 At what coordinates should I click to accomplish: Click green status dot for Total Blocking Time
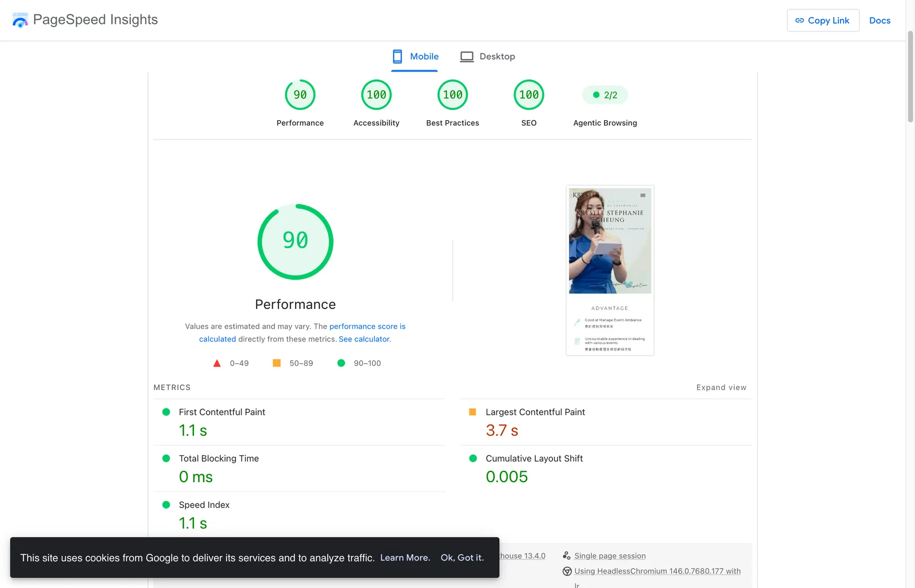click(166, 458)
